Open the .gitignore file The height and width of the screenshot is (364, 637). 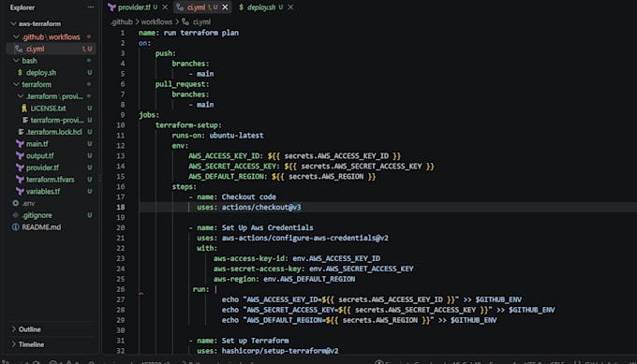[37, 215]
